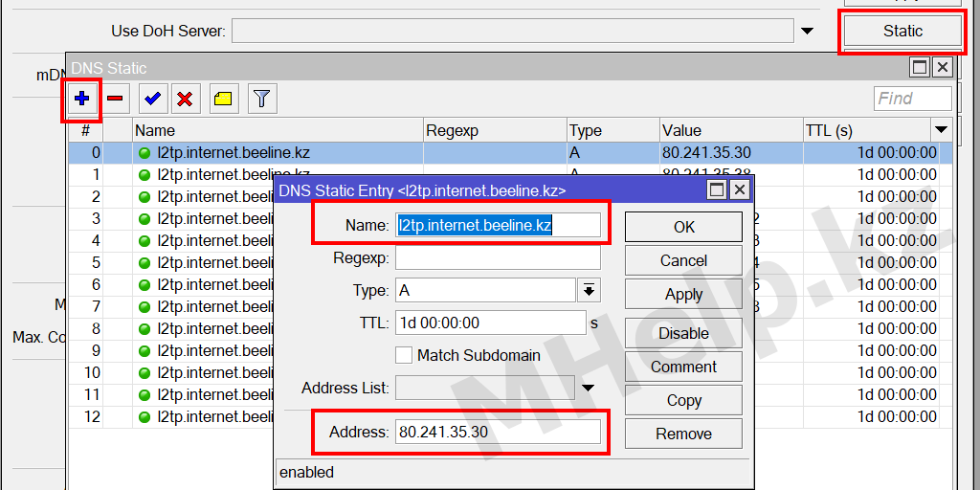Viewport: 980px width, 490px height.
Task: Select row number 3
Action: [x=96, y=219]
